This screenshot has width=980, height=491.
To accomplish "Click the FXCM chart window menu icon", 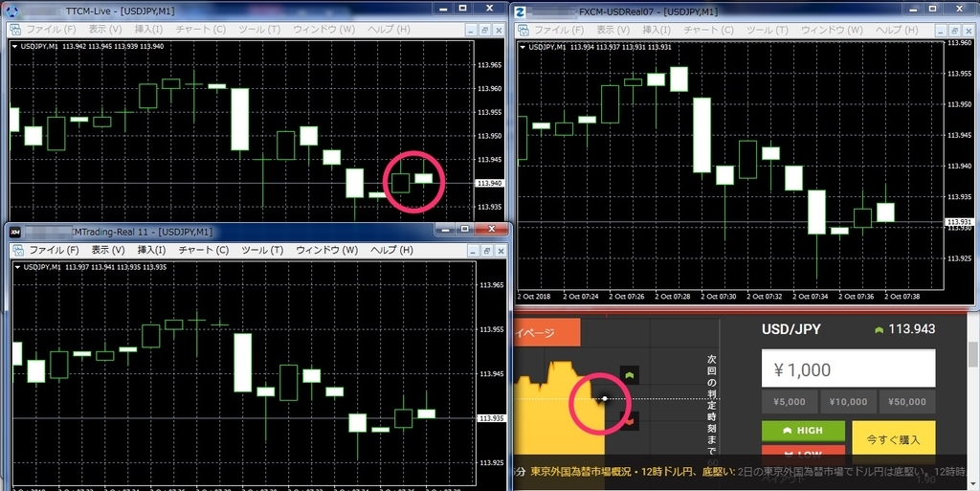I will [x=523, y=30].
